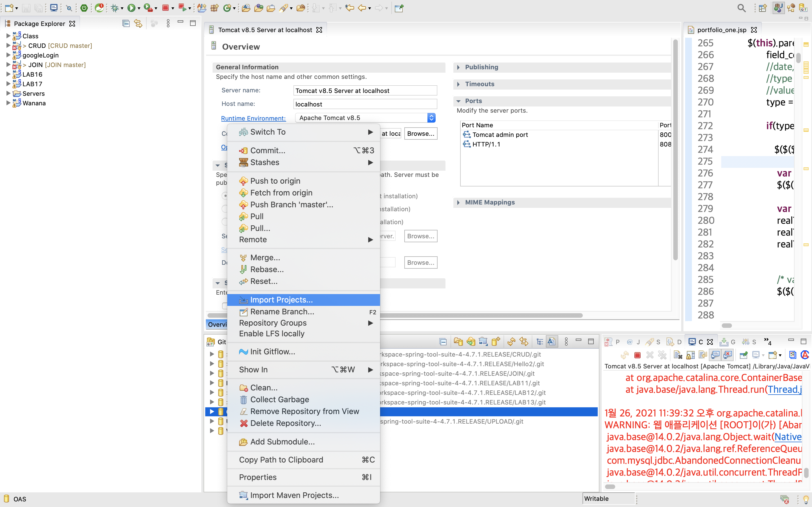The width and height of the screenshot is (812, 507).
Task: Open the Runtime Environment link
Action: tap(253, 118)
